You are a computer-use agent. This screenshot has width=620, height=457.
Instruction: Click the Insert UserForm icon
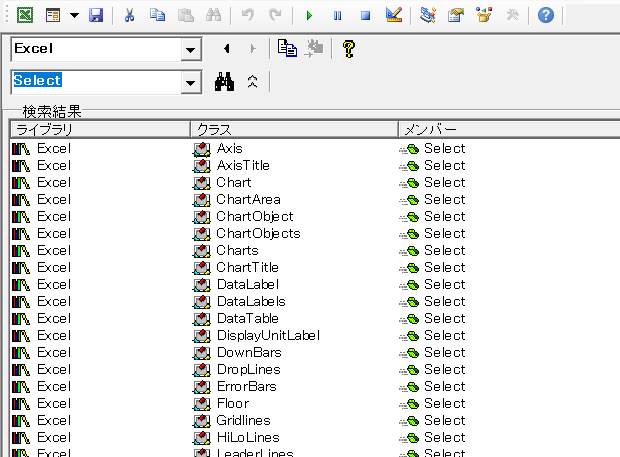tap(53, 15)
